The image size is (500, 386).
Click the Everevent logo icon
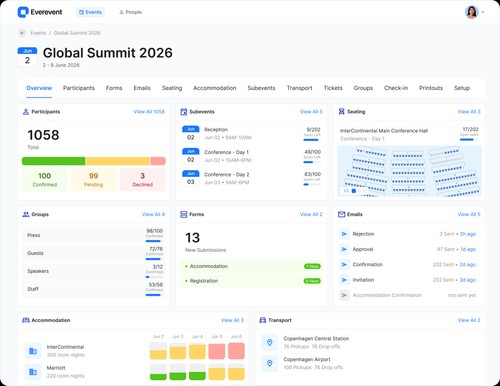[23, 12]
